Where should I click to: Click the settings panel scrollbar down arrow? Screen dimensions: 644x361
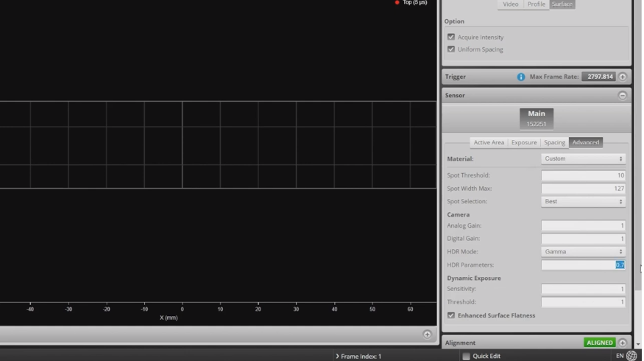[637, 344]
